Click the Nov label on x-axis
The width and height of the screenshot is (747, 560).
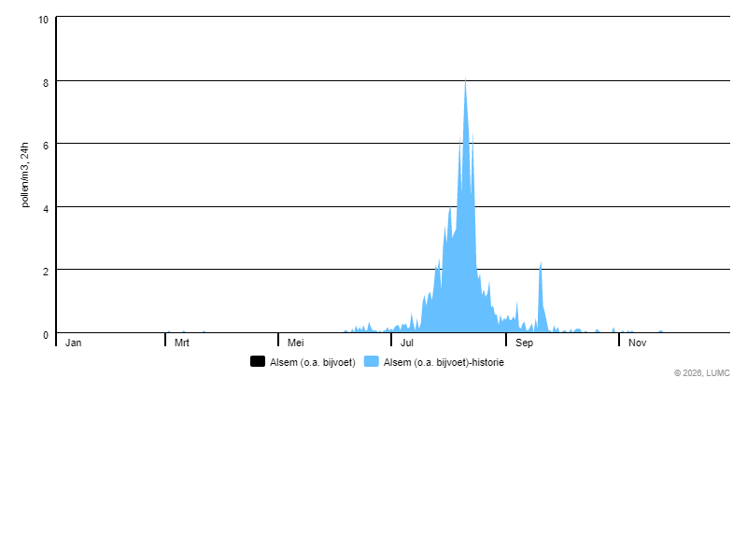tap(637, 343)
